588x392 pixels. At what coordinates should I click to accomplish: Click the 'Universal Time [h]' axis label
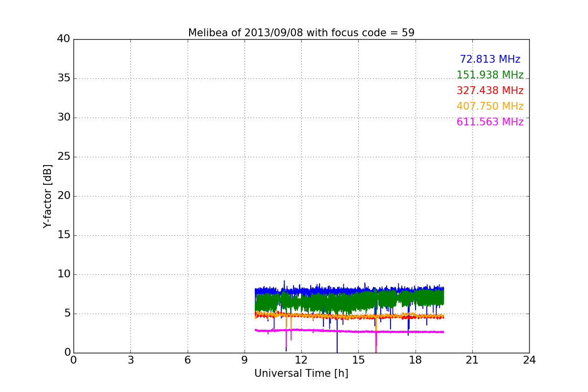point(301,373)
